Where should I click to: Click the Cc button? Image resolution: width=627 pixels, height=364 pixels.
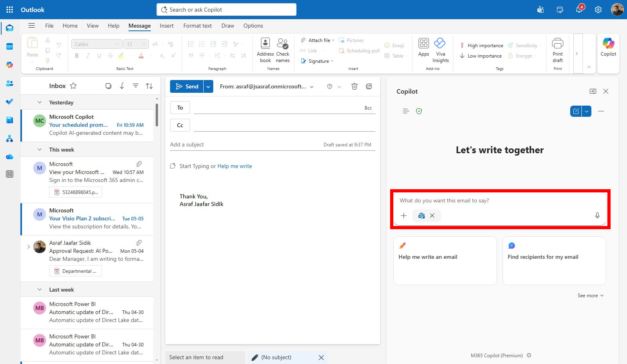pos(180,125)
